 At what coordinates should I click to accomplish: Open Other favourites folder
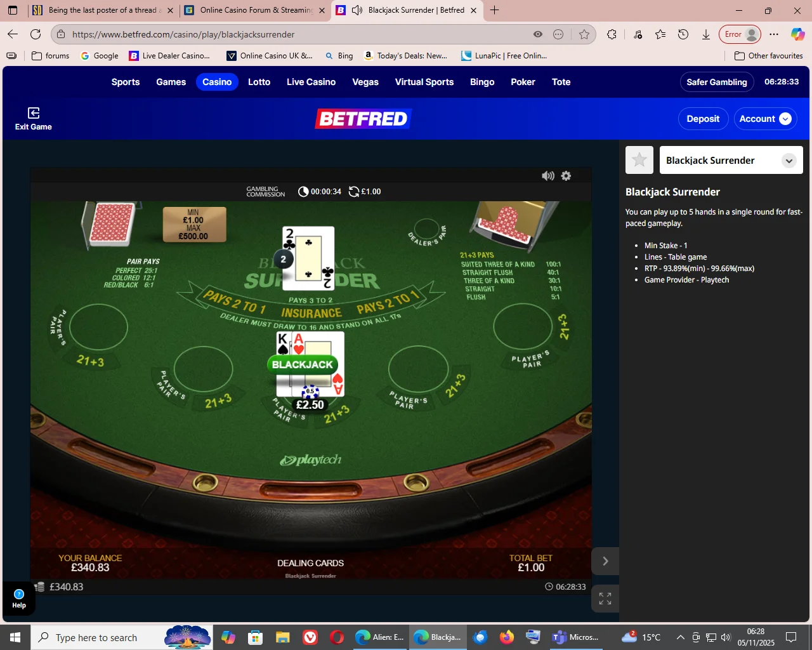coord(768,56)
